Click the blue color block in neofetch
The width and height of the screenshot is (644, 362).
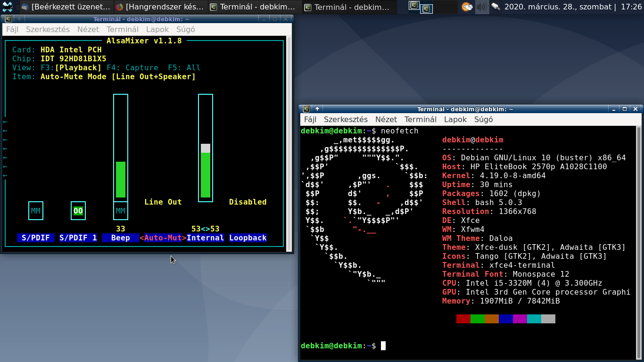point(506,319)
